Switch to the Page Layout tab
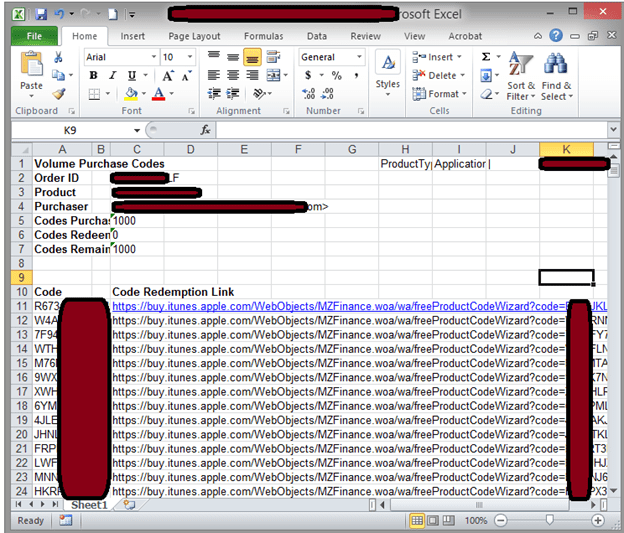This screenshot has width=624, height=533. click(194, 36)
